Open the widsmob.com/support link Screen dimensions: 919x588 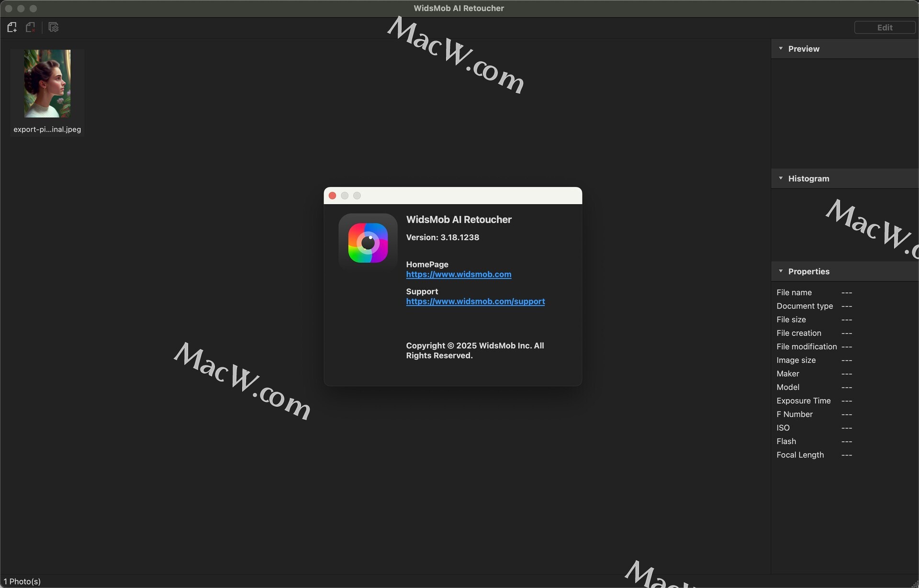(x=475, y=301)
